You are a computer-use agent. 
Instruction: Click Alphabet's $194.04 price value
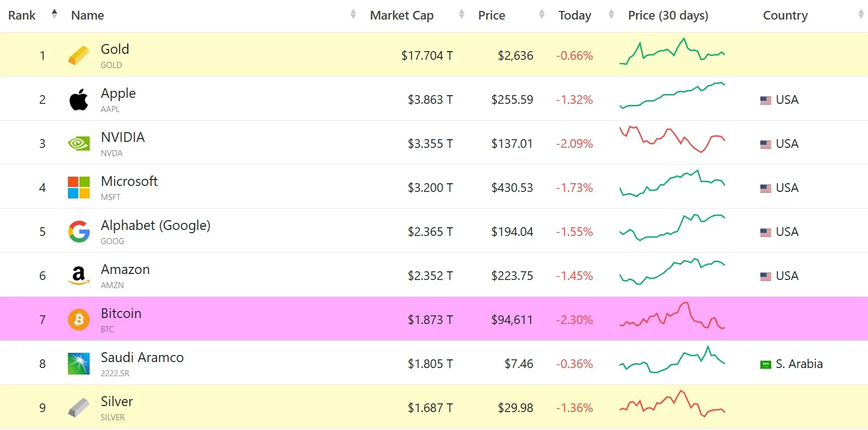click(512, 232)
